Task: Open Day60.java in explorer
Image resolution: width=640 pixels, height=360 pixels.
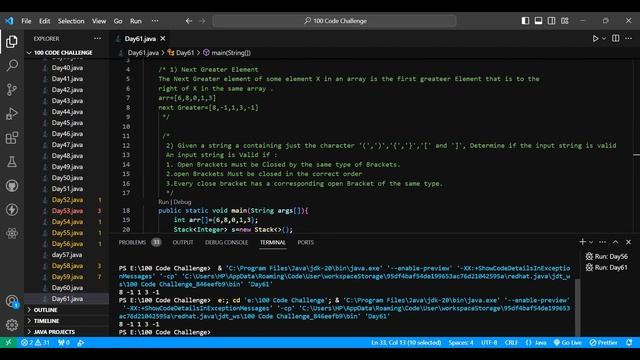Action: tap(67, 288)
